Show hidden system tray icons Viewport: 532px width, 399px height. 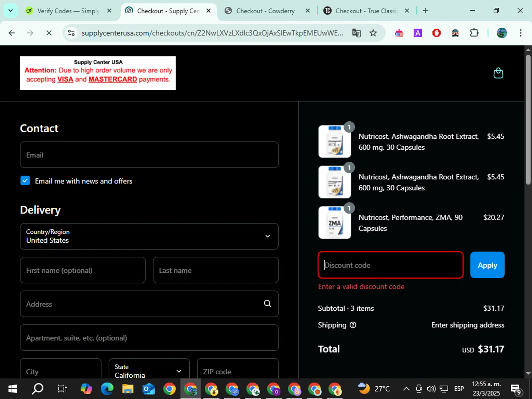(406, 389)
